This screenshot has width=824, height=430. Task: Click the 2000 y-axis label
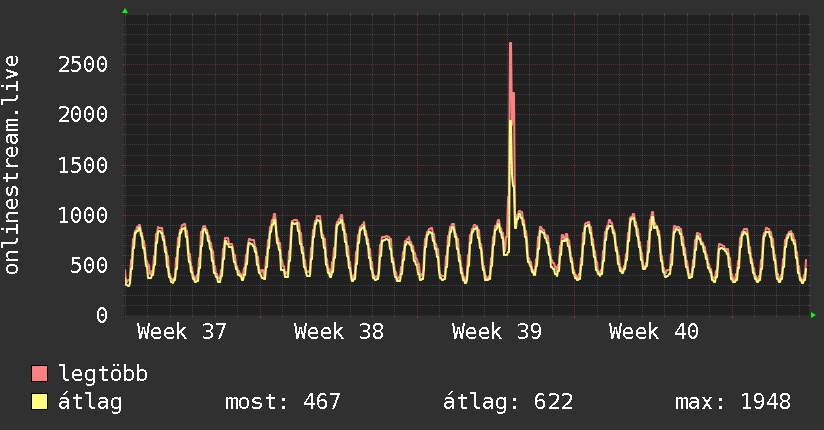pos(83,115)
